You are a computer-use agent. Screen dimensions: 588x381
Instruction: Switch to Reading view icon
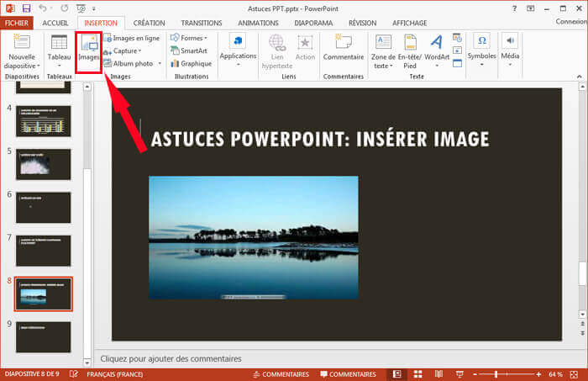tap(438, 374)
